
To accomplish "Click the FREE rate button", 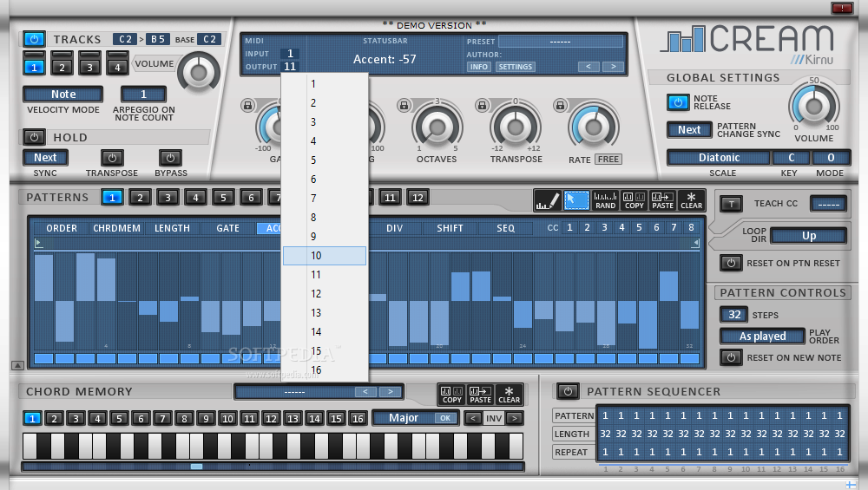I will tap(608, 160).
